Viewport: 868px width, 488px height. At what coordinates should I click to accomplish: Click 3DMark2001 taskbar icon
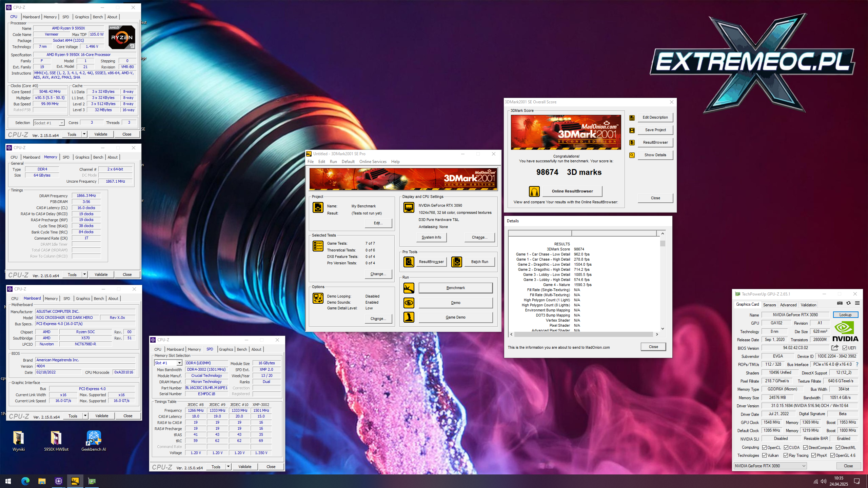(x=75, y=481)
